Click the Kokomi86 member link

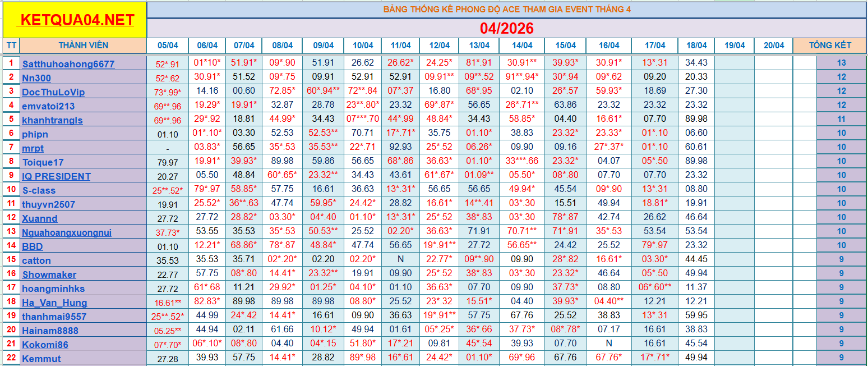click(45, 345)
